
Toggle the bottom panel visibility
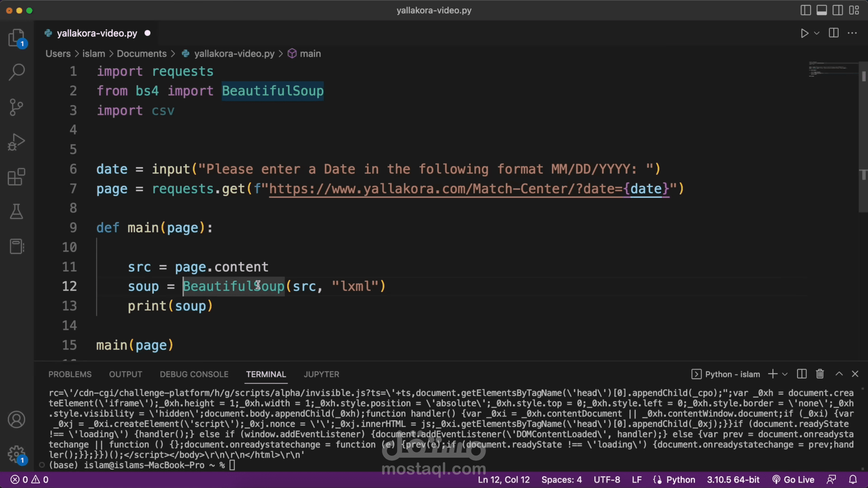(x=822, y=10)
